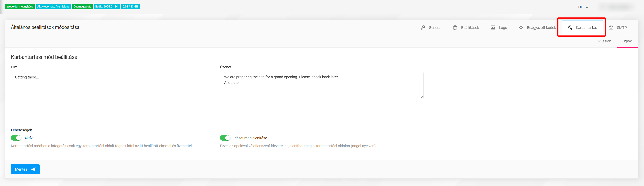This screenshot has width=644, height=186.
Task: Click the Karbantartás hammer icon
Action: (570, 28)
